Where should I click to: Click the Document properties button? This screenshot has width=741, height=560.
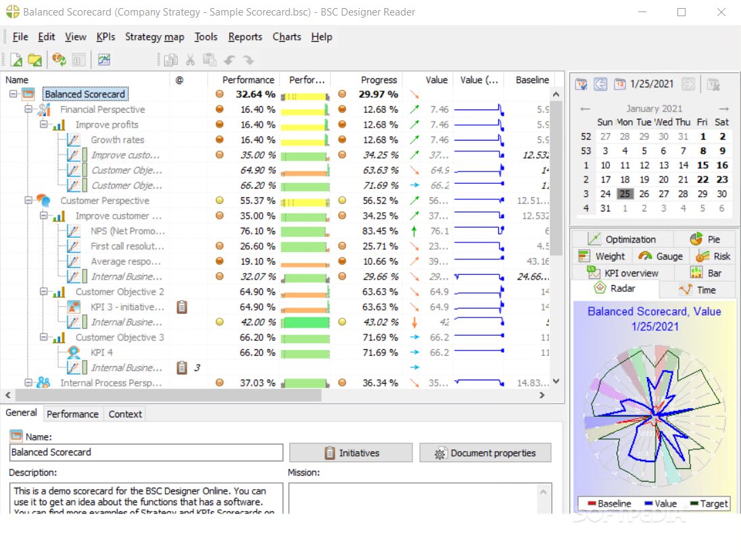coord(485,453)
